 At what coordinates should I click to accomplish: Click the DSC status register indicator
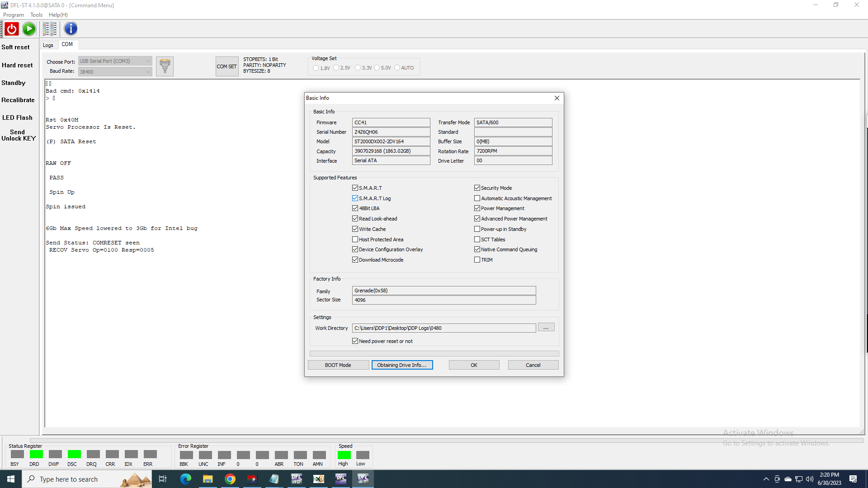74,455
